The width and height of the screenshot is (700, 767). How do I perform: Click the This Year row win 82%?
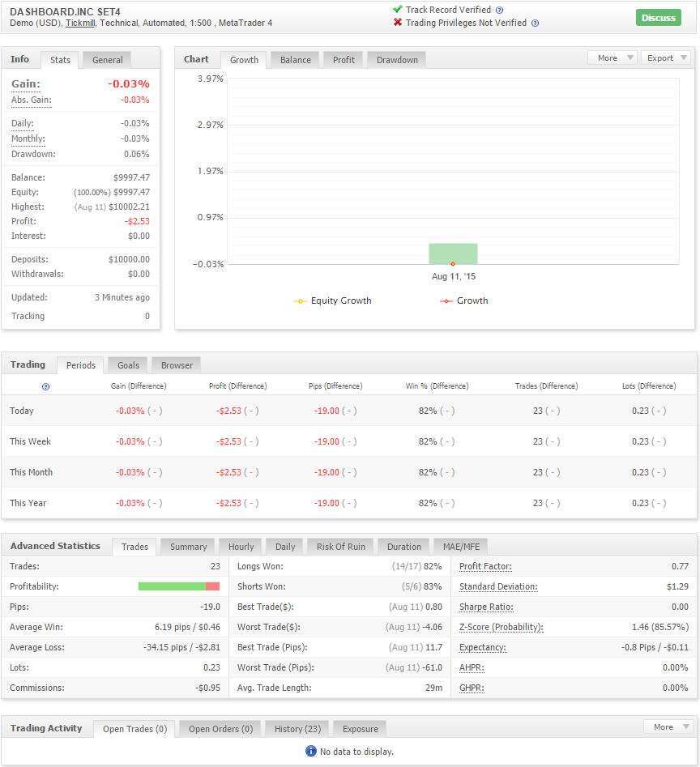point(428,503)
